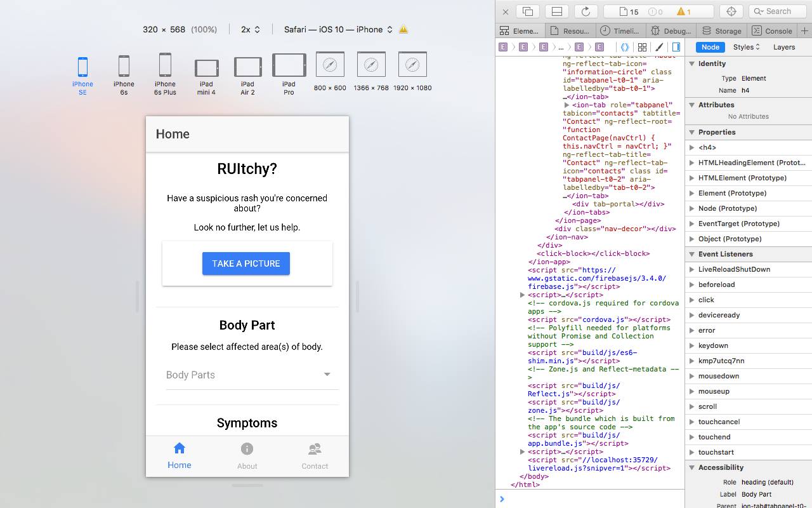The height and width of the screenshot is (508, 812).
Task: Click the errors count indicator showing 0
Action: (656, 11)
